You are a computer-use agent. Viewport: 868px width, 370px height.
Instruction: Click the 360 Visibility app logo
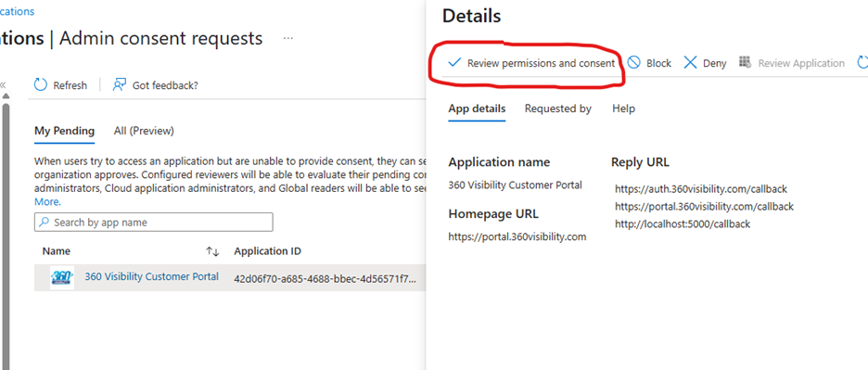click(x=61, y=277)
